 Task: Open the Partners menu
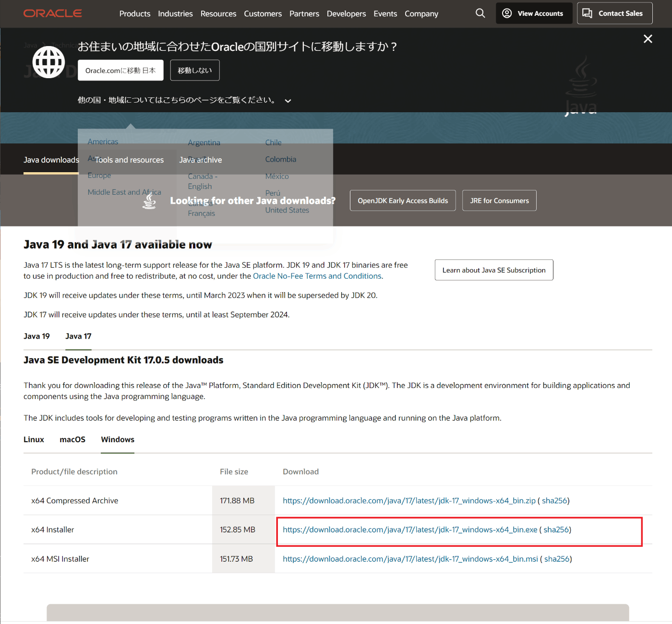(304, 14)
